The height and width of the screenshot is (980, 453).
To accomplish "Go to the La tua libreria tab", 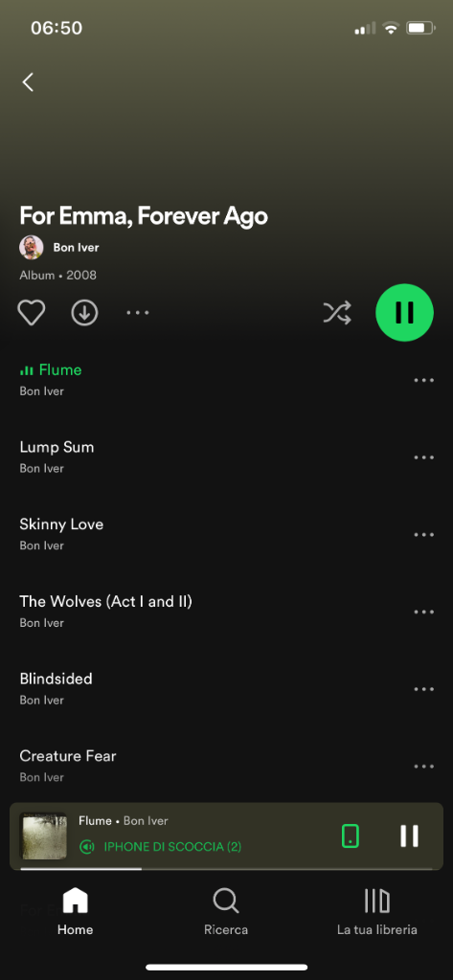I will [376, 912].
